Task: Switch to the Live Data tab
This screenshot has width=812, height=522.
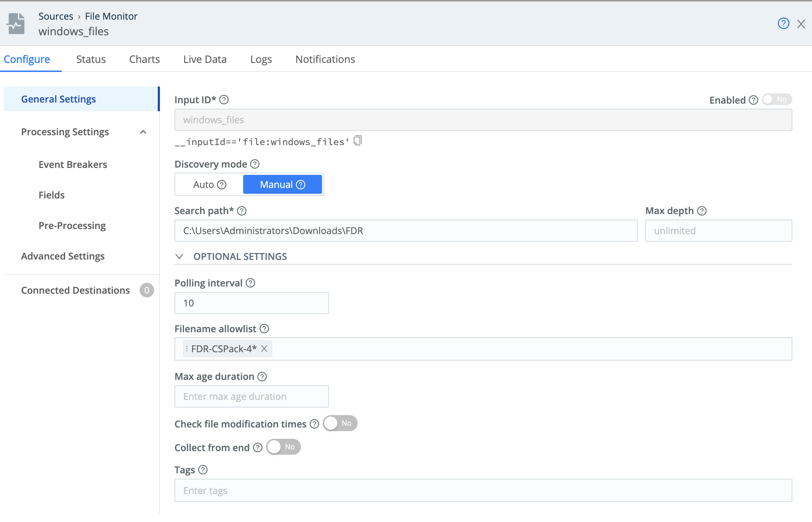Action: click(205, 59)
